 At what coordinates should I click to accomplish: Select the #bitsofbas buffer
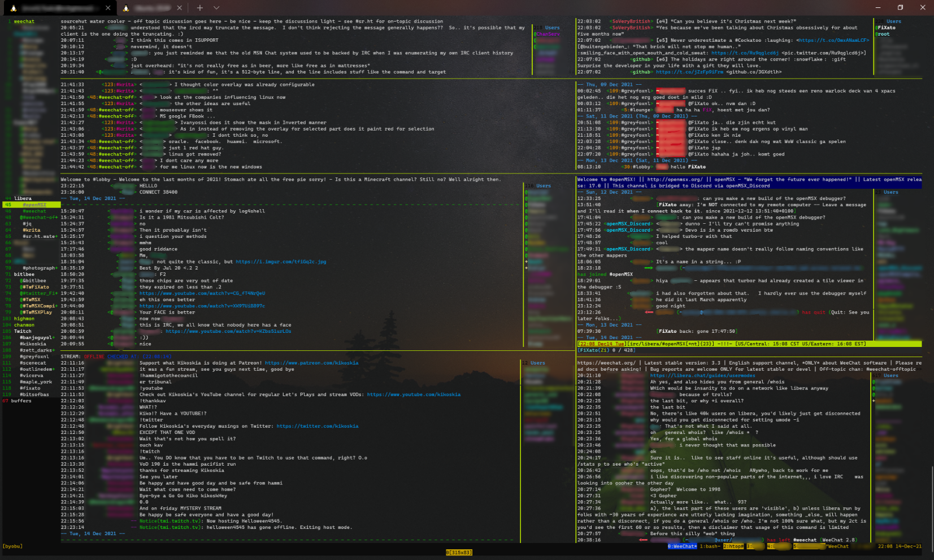[x=34, y=394]
